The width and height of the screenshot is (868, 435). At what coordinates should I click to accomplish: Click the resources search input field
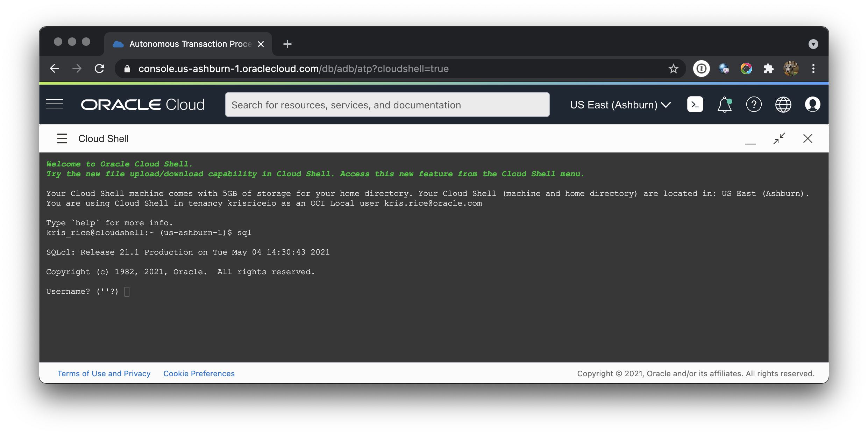(387, 105)
